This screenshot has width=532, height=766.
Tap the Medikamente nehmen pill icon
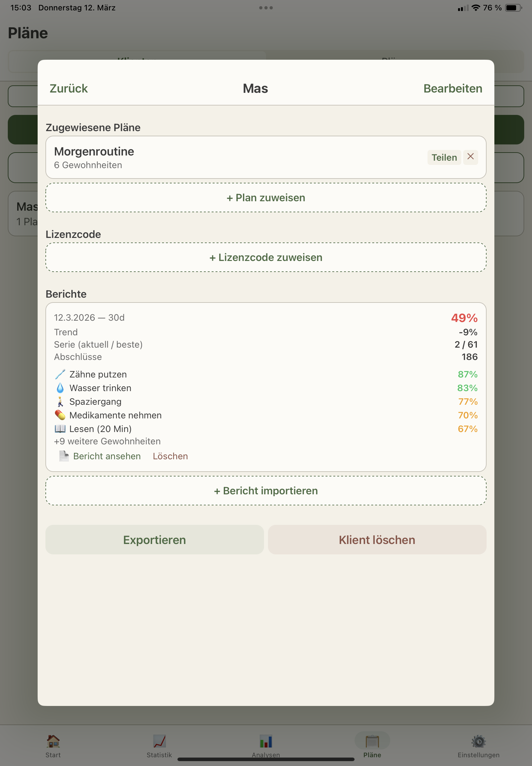click(60, 415)
